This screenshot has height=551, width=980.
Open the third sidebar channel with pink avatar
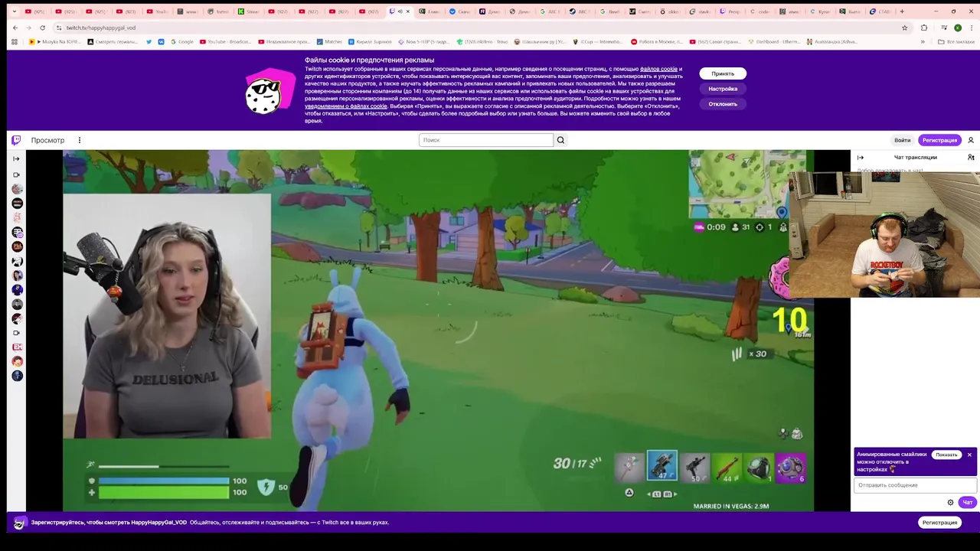(x=17, y=217)
